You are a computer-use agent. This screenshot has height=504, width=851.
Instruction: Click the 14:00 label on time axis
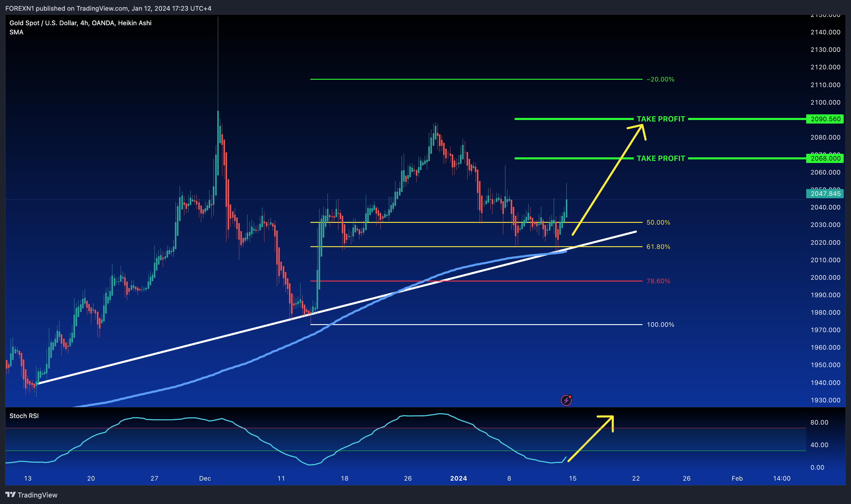781,478
